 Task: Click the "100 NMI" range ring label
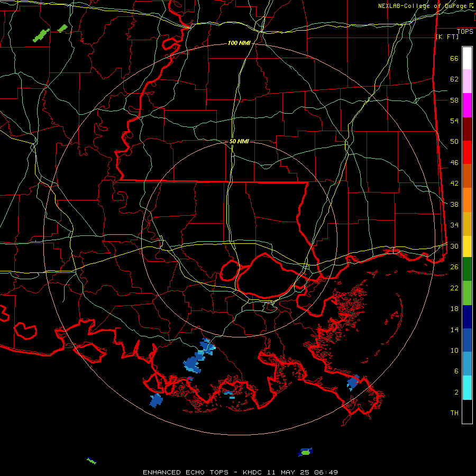point(239,43)
